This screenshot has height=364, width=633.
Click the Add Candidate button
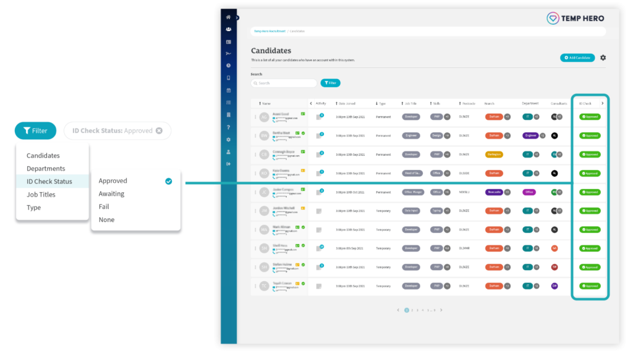[x=577, y=57]
